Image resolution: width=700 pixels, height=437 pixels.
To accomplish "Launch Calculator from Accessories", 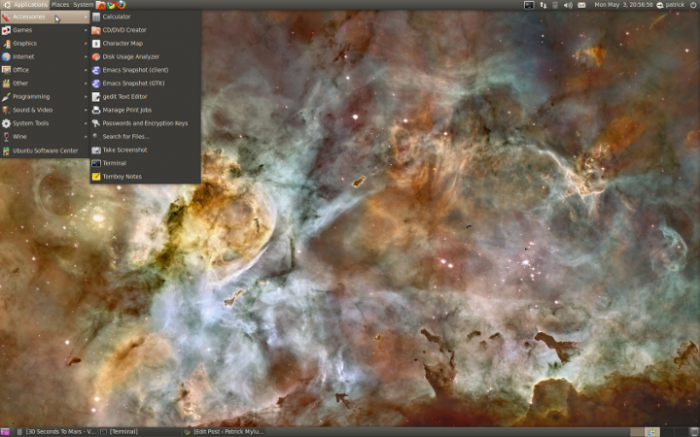I will pyautogui.click(x=145, y=17).
